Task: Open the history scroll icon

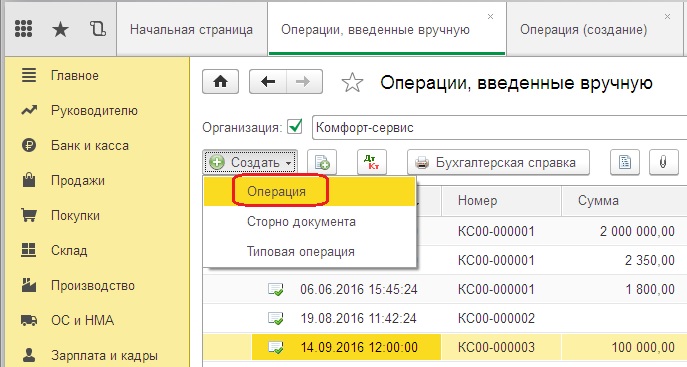Action: click(x=97, y=29)
